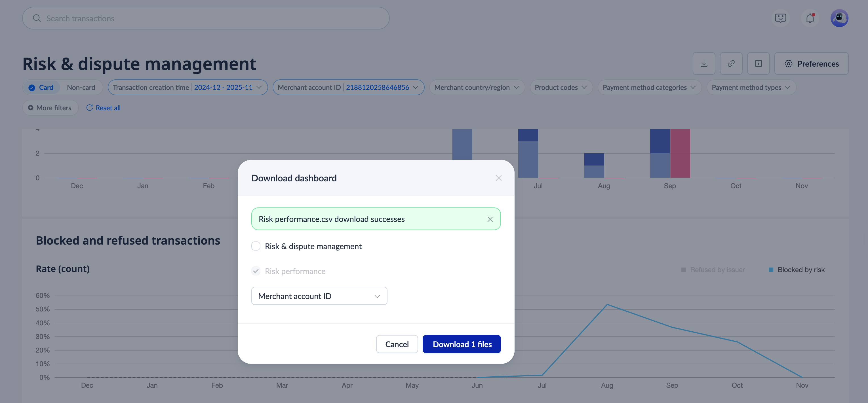The height and width of the screenshot is (403, 868).
Task: Open the notifications bell
Action: [x=810, y=18]
